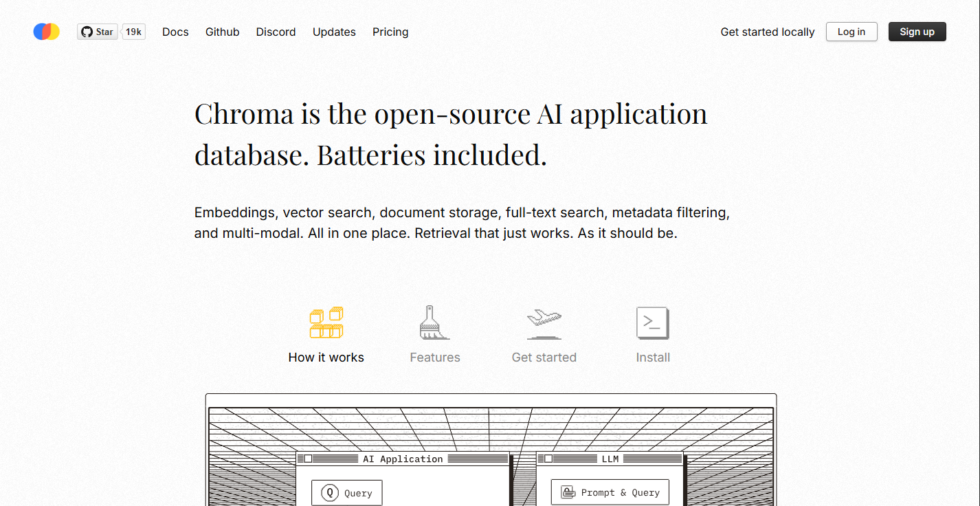
Task: Open the Github navigation link
Action: pos(223,32)
